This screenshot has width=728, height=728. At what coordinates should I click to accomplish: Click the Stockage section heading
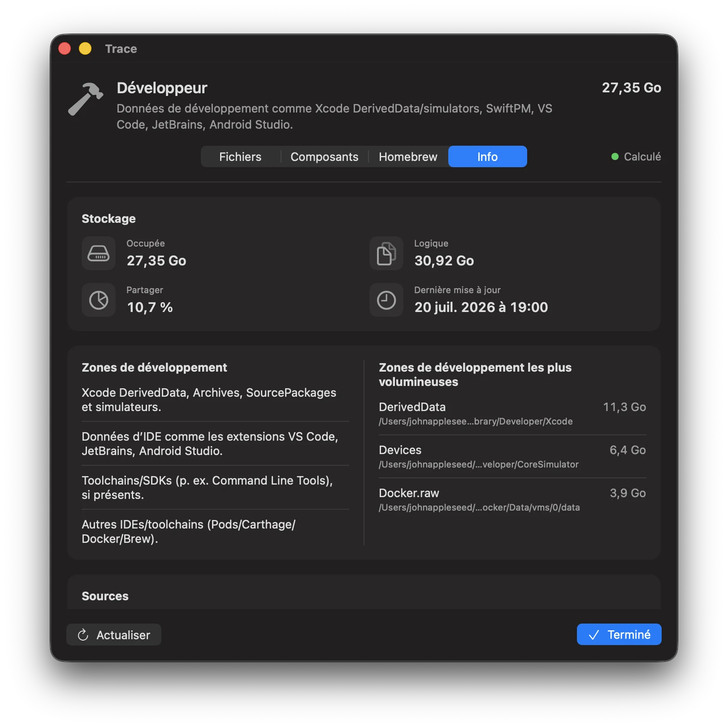click(108, 218)
